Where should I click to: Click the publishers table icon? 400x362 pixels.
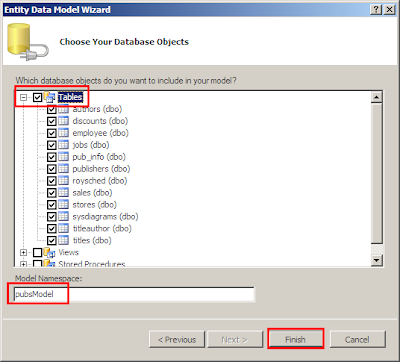pos(64,169)
